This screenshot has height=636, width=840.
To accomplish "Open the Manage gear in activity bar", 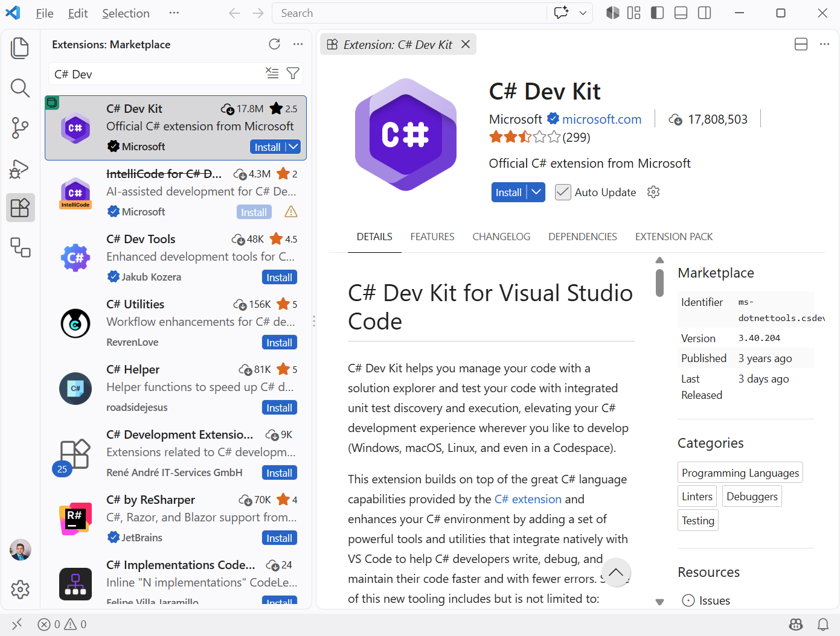I will click(x=20, y=590).
